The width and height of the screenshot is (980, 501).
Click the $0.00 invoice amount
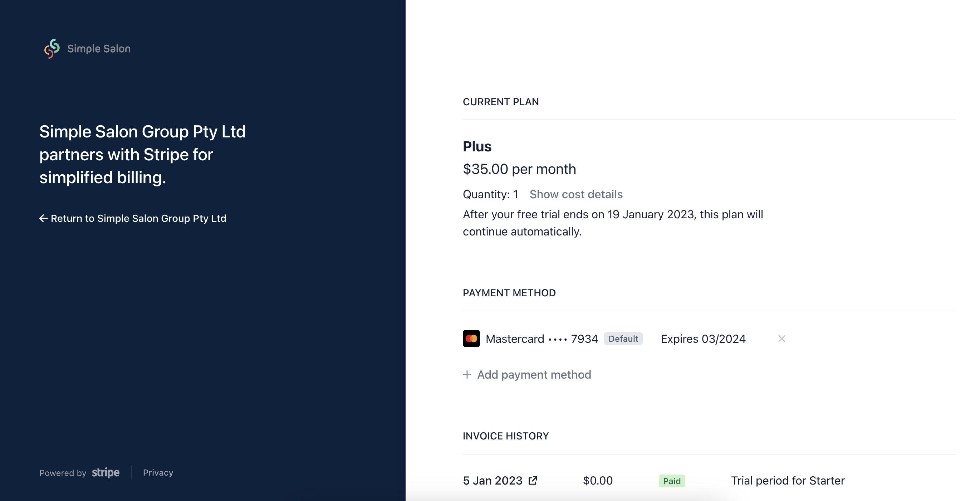(598, 481)
